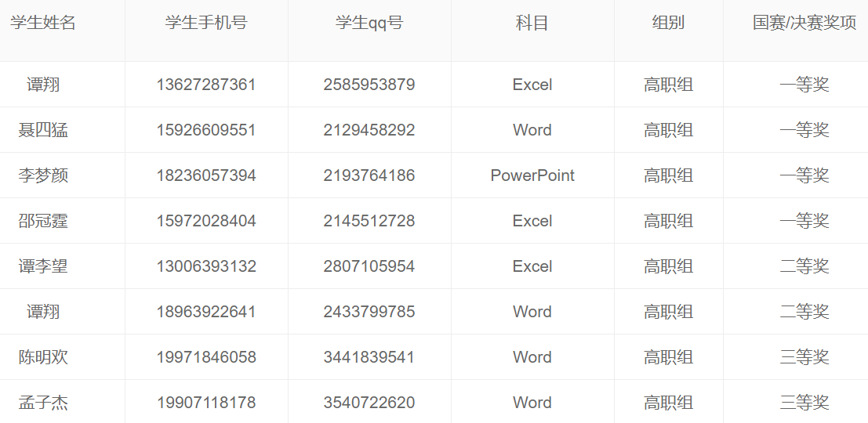
Task: Click Word in the 聂四猛 row
Action: pyautogui.click(x=532, y=130)
